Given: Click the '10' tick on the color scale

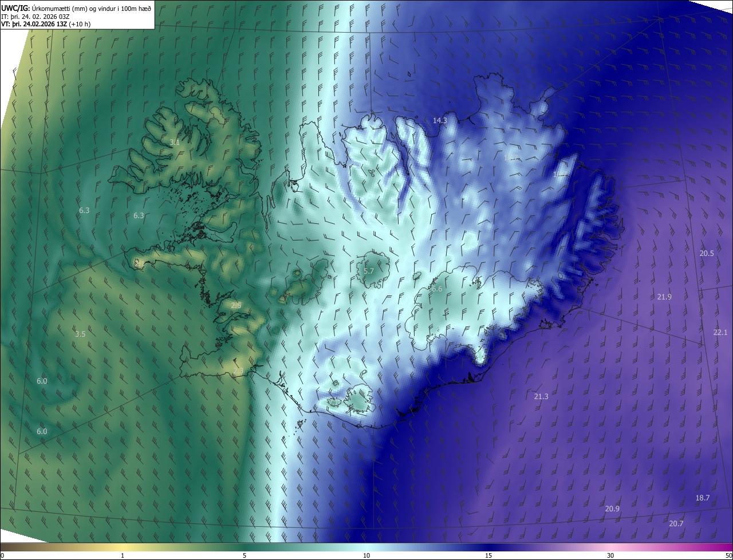Looking at the screenshot, I should (366, 555).
